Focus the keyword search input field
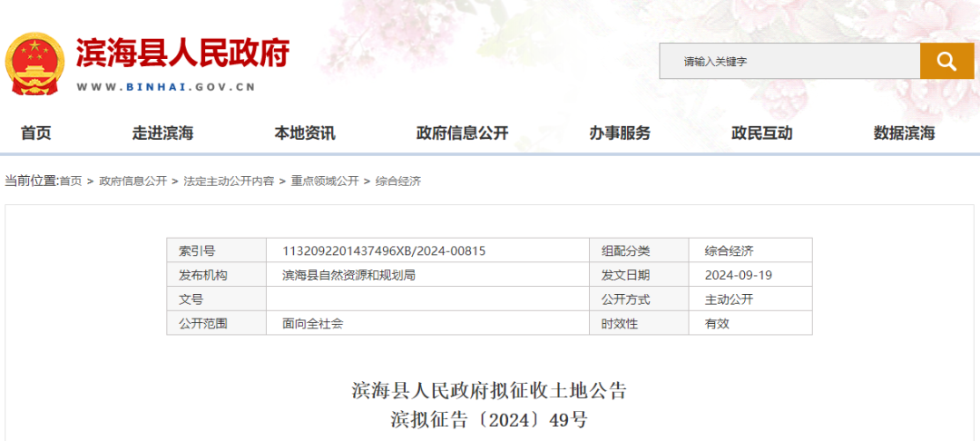Image resolution: width=980 pixels, height=441 pixels. click(x=789, y=61)
